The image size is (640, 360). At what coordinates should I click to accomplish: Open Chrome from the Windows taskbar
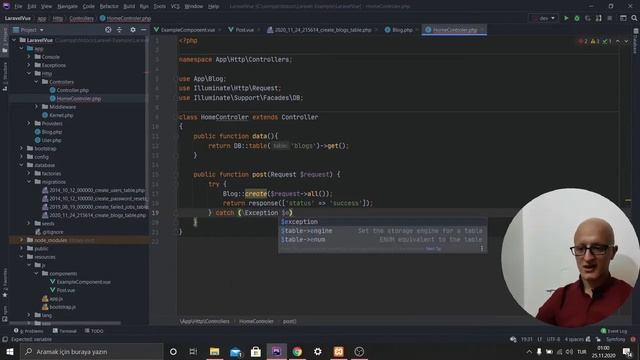(297, 351)
